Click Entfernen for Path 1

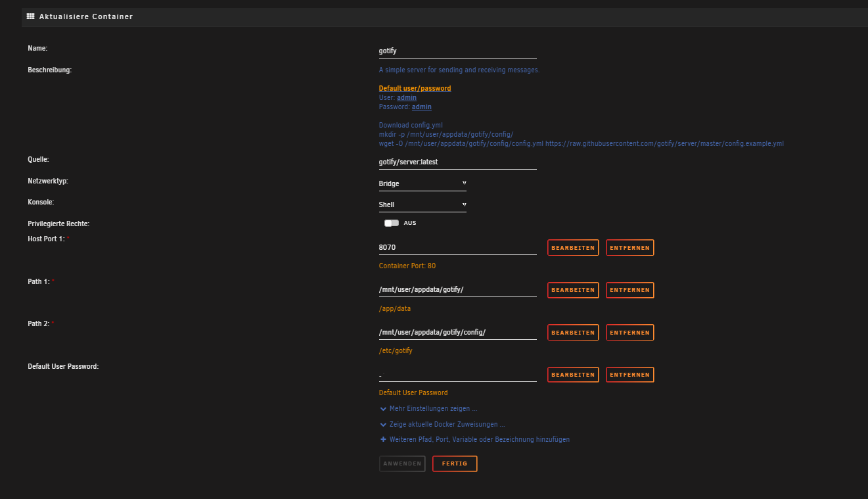click(629, 290)
